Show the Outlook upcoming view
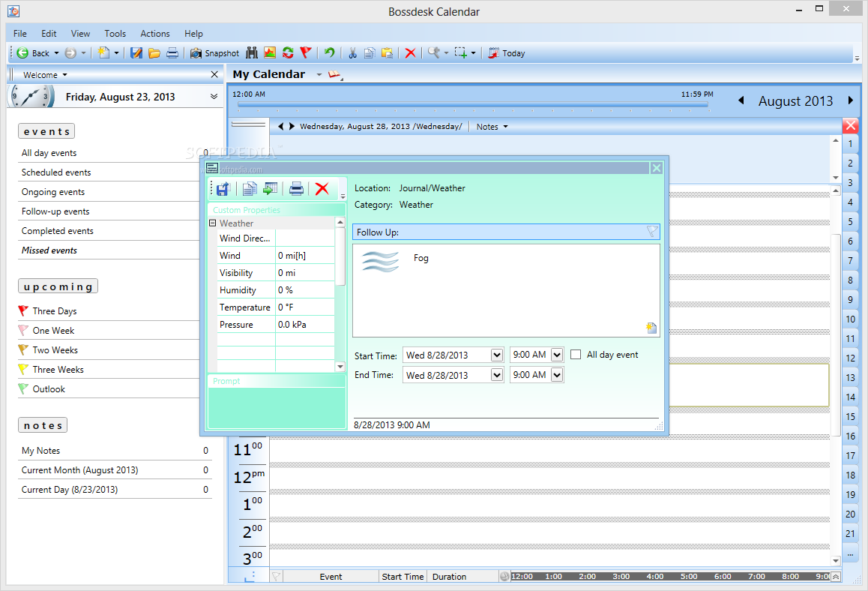 49,389
